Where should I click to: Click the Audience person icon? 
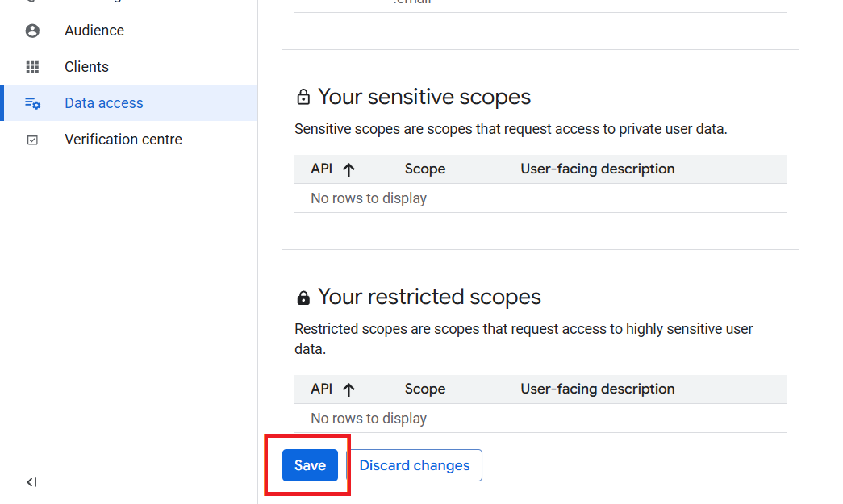pos(32,31)
